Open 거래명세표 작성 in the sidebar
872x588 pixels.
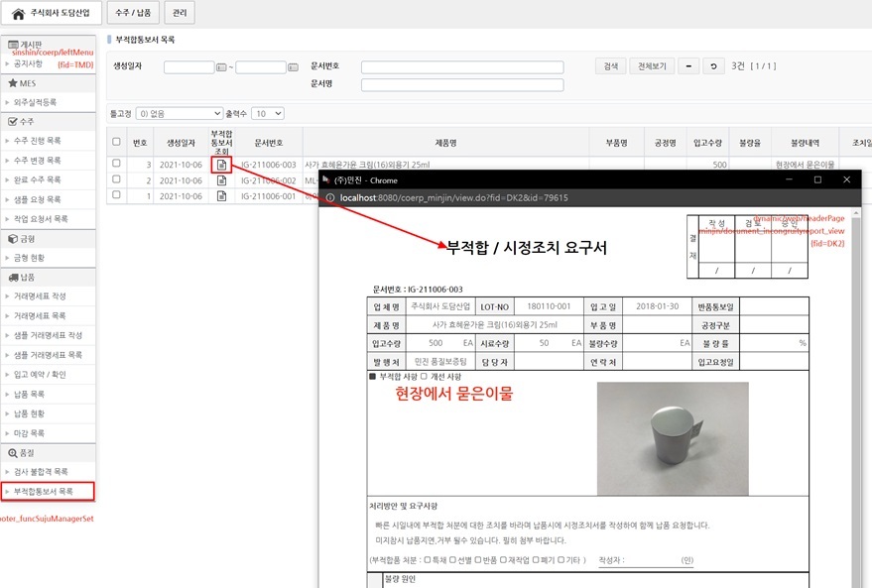click(40, 296)
